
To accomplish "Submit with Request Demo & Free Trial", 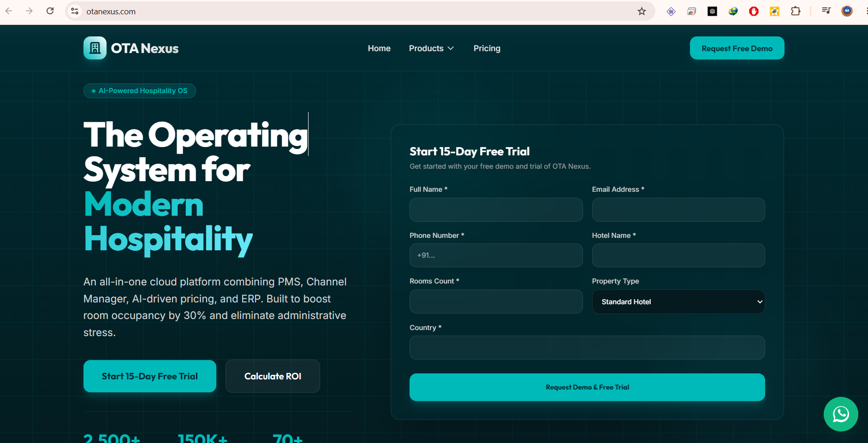I will tap(587, 387).
